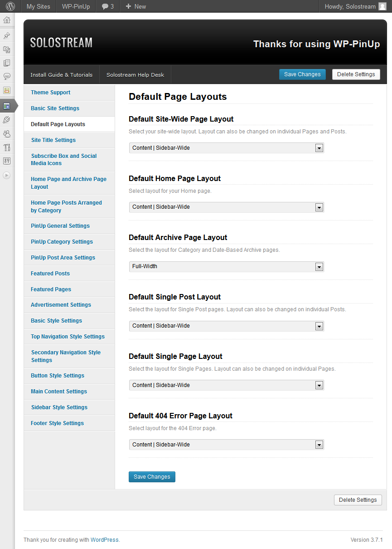Switch to PinUp Category Settings tab

click(69, 242)
